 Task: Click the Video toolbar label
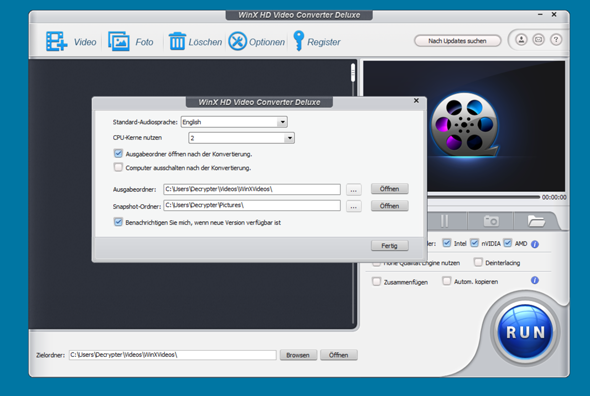point(85,42)
